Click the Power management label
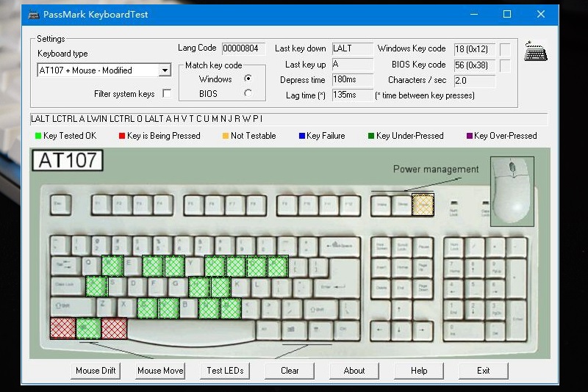Screen dimensions: 588x392 tap(436, 170)
